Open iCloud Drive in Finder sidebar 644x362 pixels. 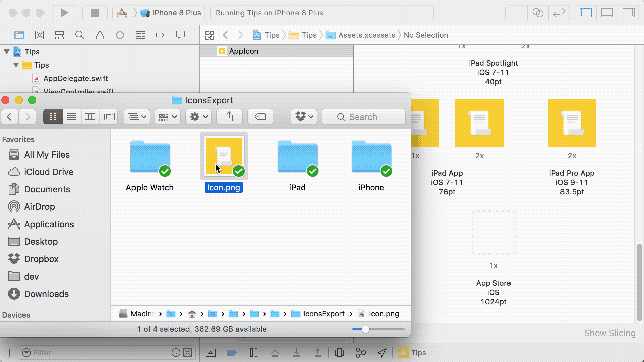41,172
